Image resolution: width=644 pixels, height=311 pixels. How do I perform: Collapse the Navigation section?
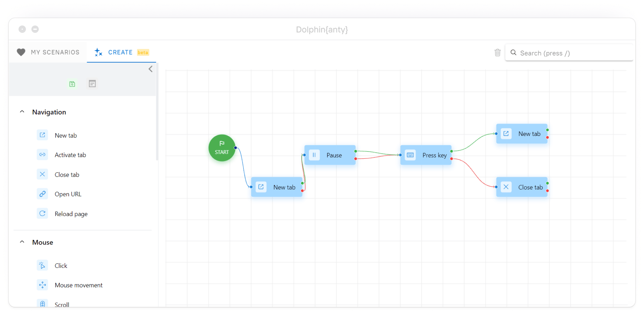(x=22, y=112)
